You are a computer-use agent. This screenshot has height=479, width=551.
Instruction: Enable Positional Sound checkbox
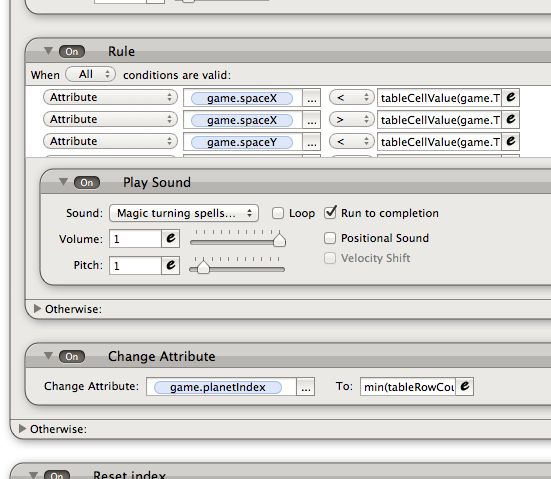coord(330,238)
